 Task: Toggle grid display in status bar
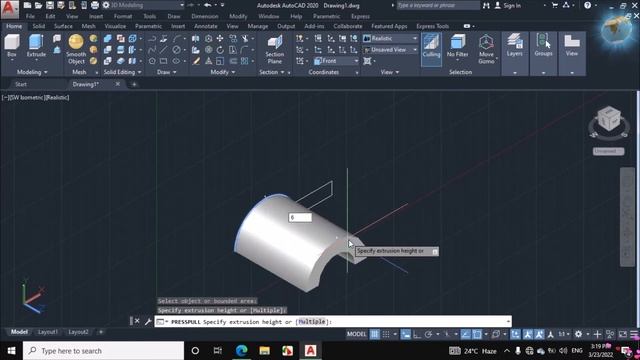[x=374, y=334]
